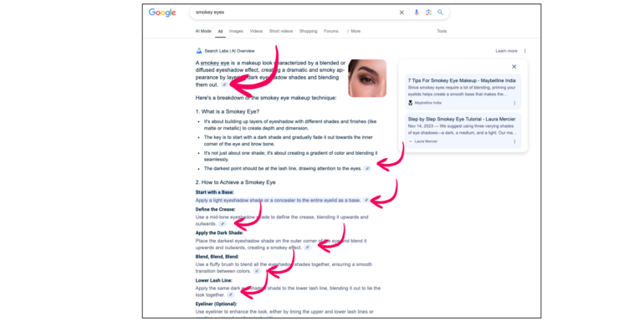This screenshot has height=322, width=644.
Task: Click the bullet beginning 'The key is to start'
Action: (x=289, y=141)
